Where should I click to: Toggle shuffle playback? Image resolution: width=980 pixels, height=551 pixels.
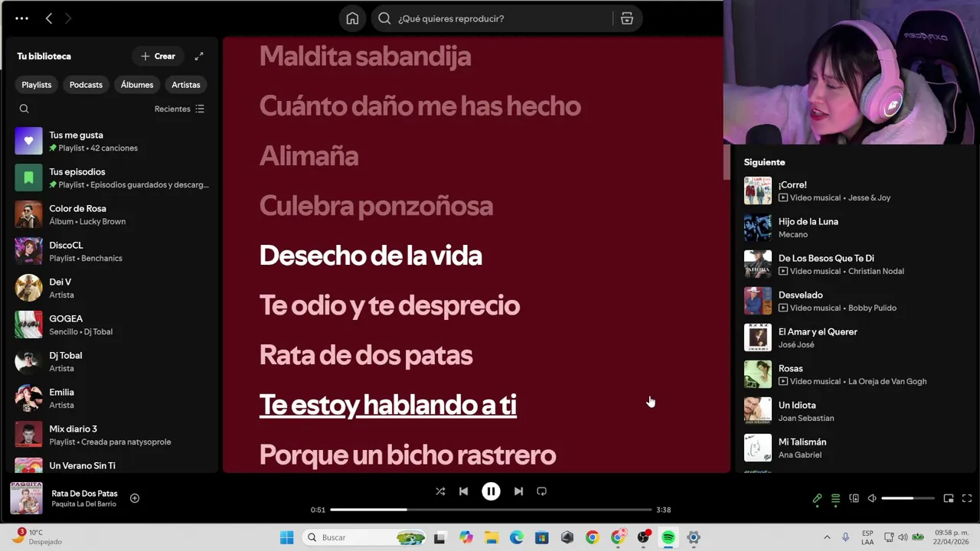pyautogui.click(x=440, y=491)
